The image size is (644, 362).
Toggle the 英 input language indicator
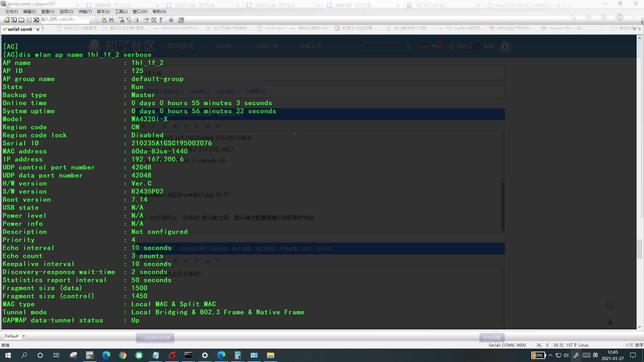click(596, 355)
